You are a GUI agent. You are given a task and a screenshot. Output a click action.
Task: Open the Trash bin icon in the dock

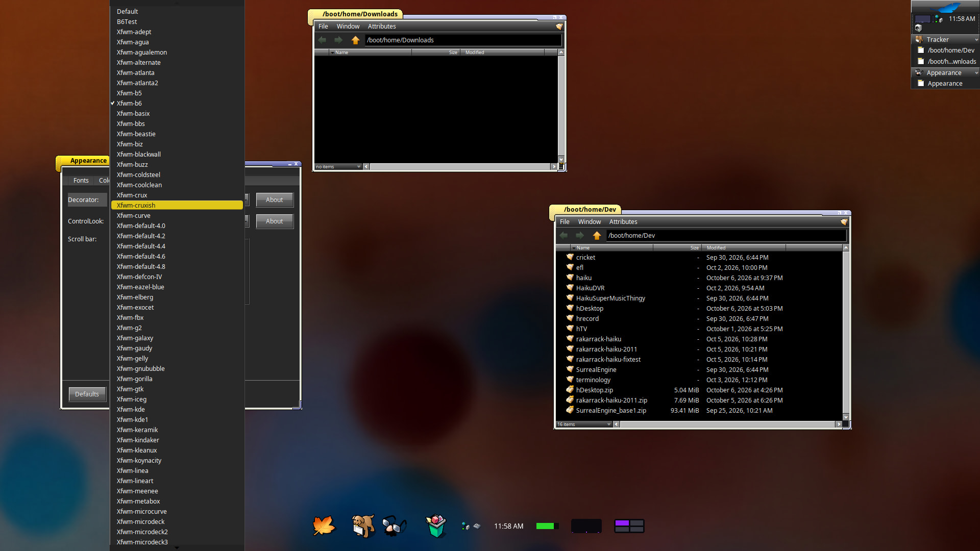click(x=436, y=525)
